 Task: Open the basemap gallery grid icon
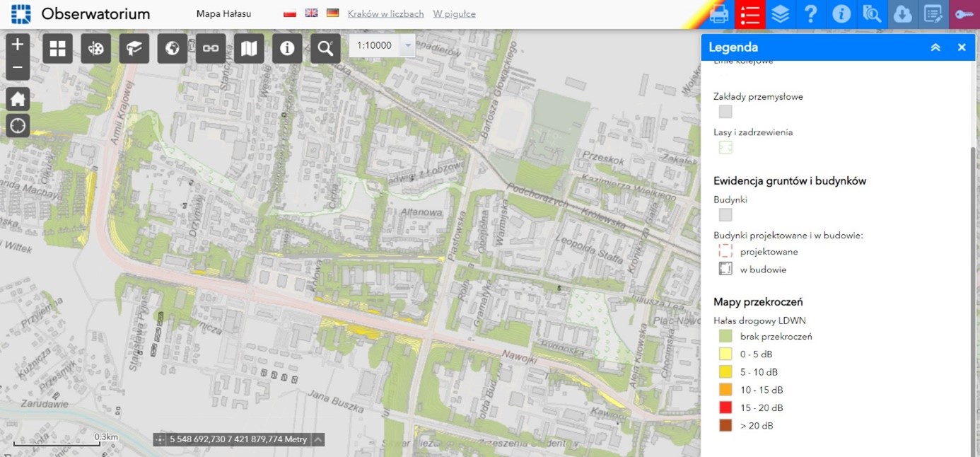coord(57,48)
